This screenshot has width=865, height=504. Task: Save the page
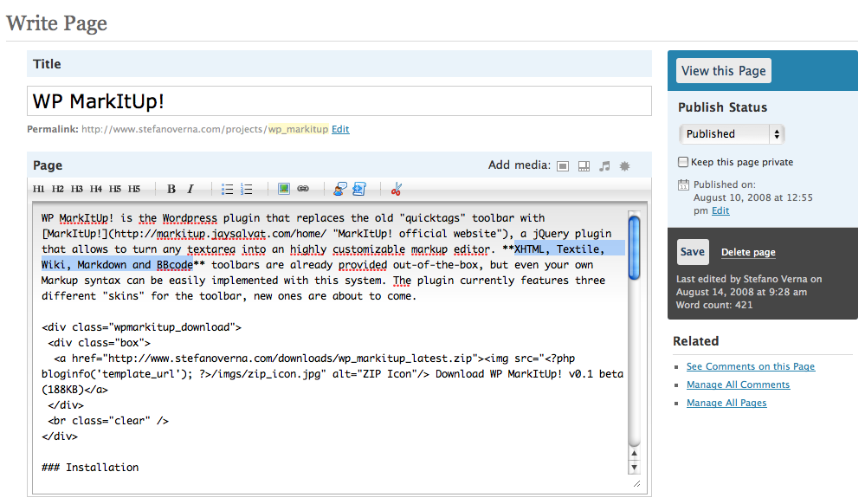(693, 252)
